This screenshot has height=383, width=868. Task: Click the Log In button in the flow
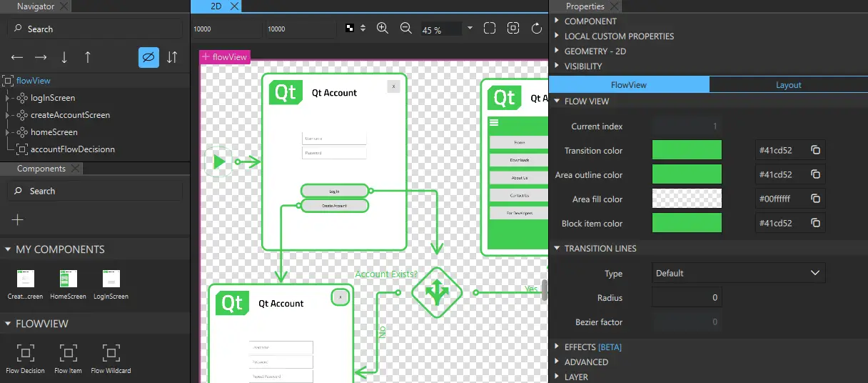(334, 191)
